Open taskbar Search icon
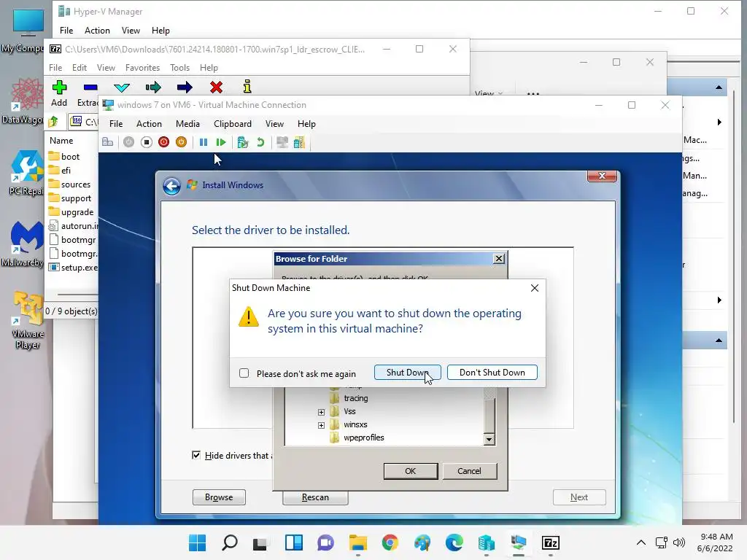The height and width of the screenshot is (560, 747). tap(230, 542)
